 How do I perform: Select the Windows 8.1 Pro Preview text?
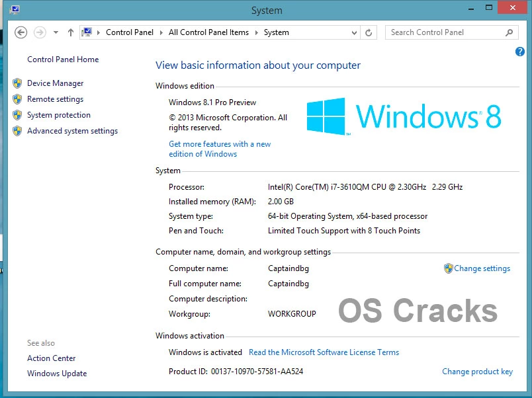pyautogui.click(x=212, y=102)
